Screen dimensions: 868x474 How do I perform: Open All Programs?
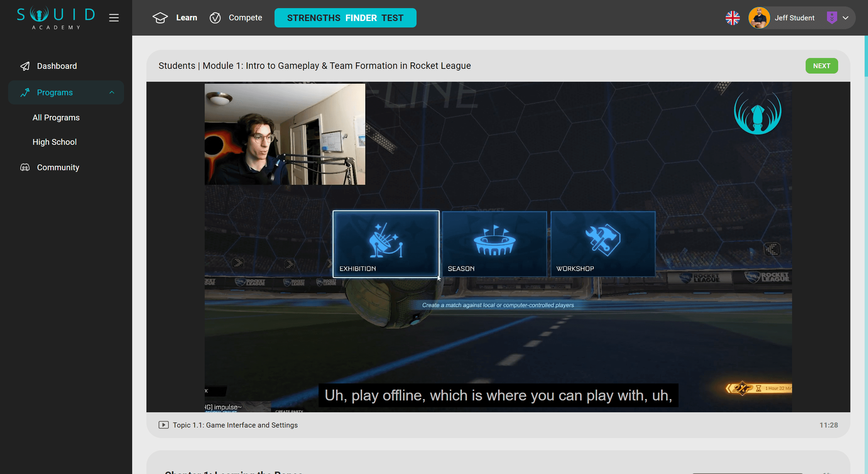(x=56, y=118)
